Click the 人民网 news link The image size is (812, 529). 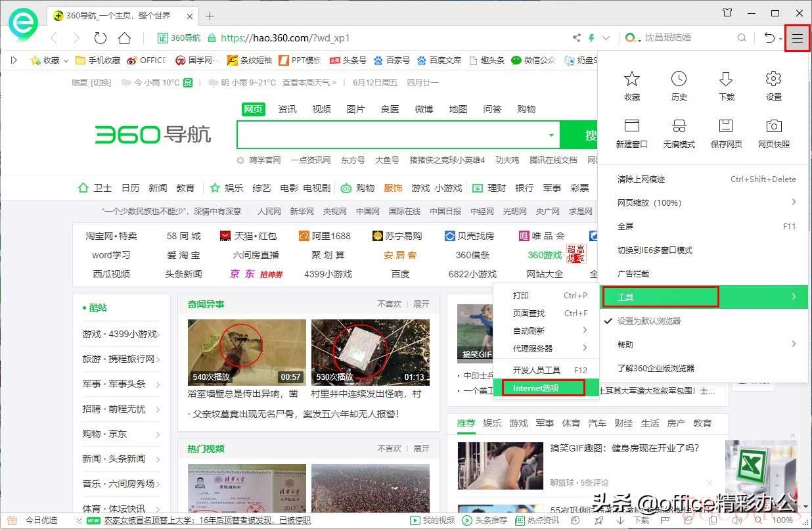click(269, 211)
